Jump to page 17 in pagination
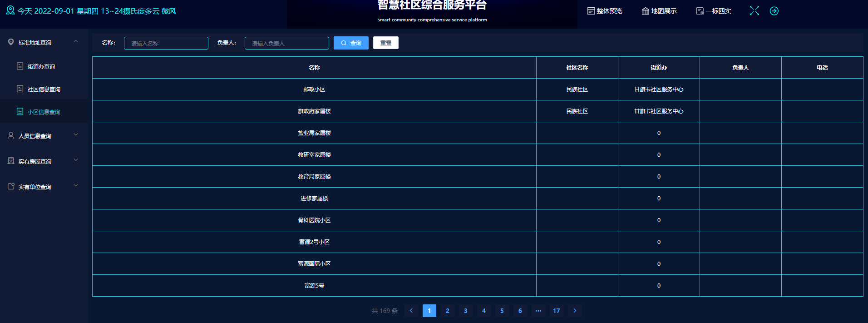The width and height of the screenshot is (868, 323). click(556, 311)
